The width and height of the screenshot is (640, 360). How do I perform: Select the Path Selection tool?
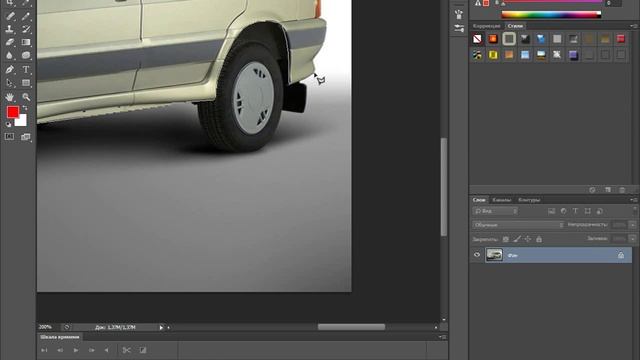[10, 83]
